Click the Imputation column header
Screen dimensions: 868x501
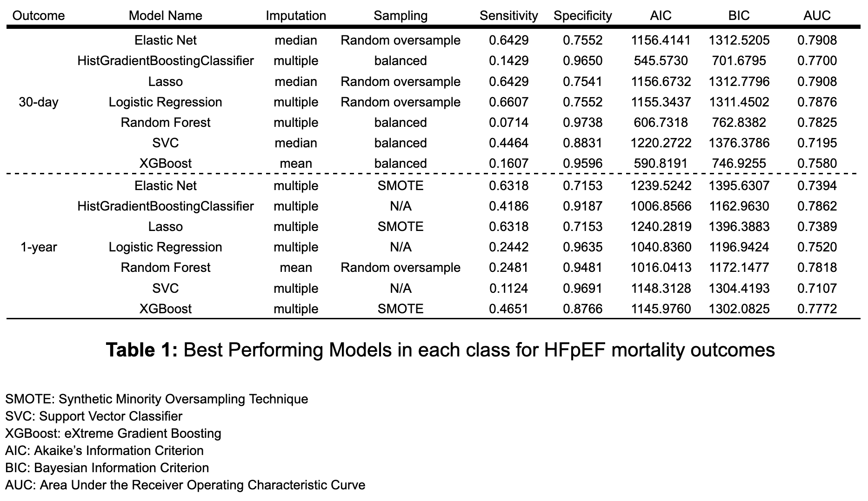point(296,16)
